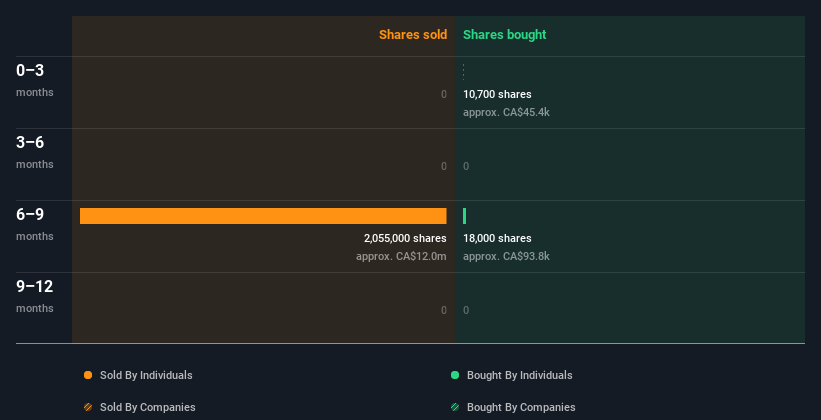Select the Shares bought column header
821x420 pixels.
504,35
